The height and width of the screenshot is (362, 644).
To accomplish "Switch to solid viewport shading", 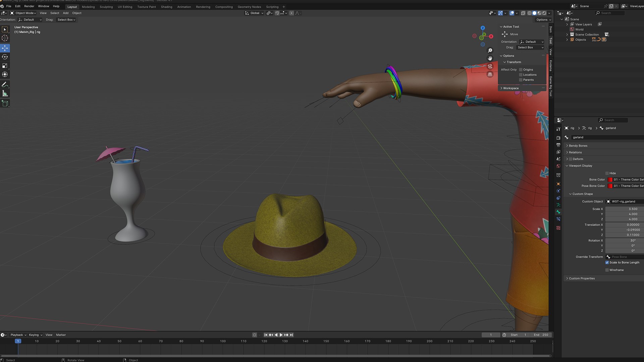I will 534,13.
